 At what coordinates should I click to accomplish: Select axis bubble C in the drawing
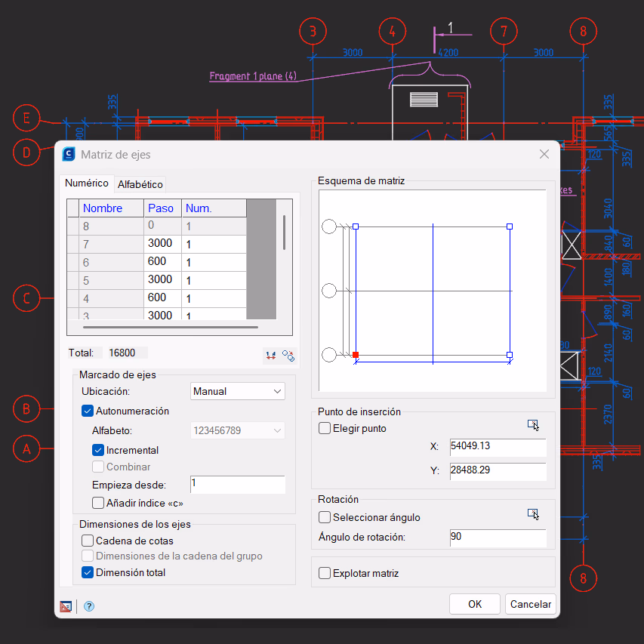pos(26,297)
